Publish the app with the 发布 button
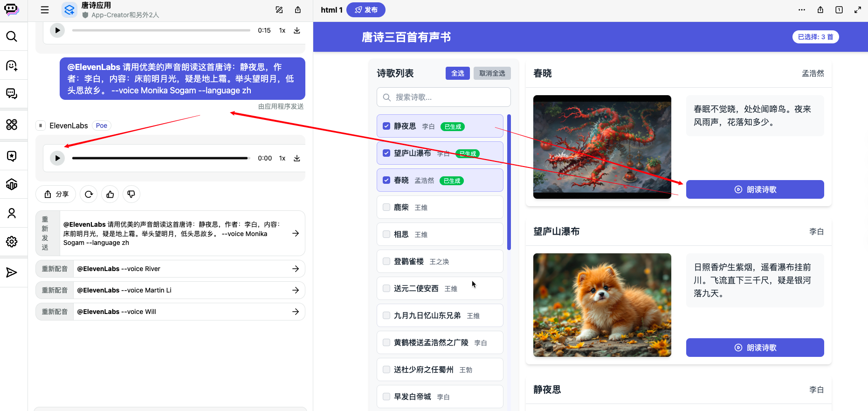Viewport: 868px width, 411px height. pos(366,10)
